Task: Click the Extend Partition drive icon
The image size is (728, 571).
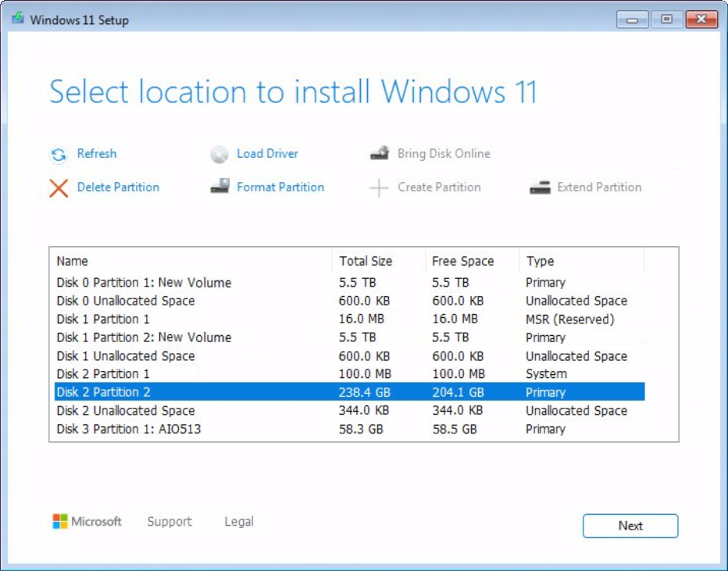Action: coord(540,187)
